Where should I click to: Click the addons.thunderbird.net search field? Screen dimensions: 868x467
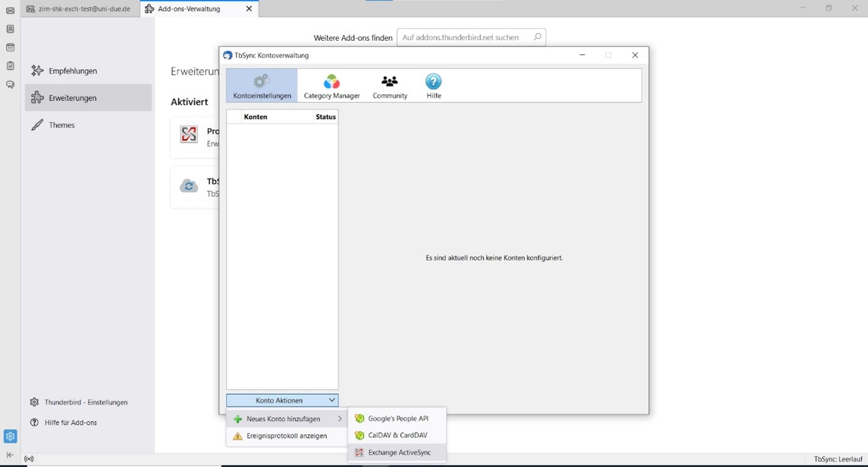464,38
